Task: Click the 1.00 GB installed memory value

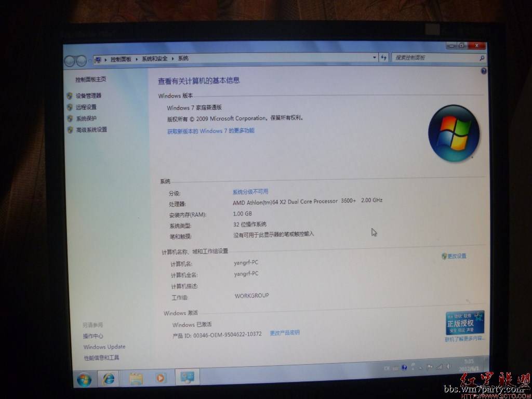Action: 242,214
